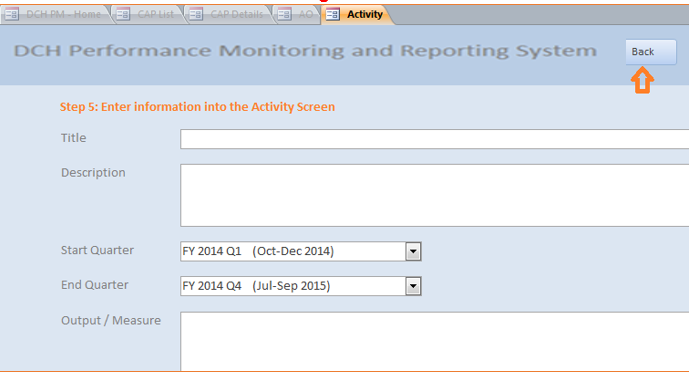
Task: Click into the Title input field
Action: tap(435, 139)
